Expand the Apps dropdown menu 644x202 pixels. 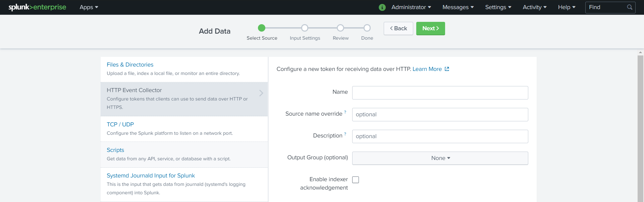[89, 7]
